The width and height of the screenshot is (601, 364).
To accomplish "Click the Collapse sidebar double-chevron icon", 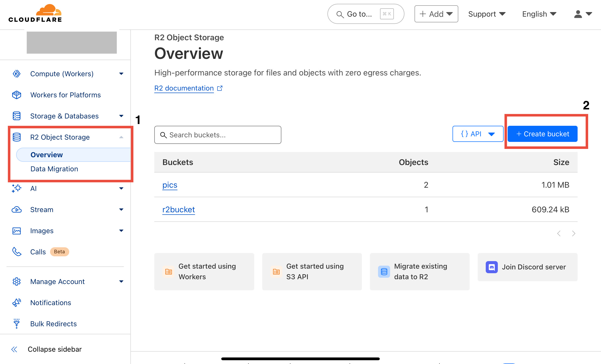I will click(x=14, y=349).
